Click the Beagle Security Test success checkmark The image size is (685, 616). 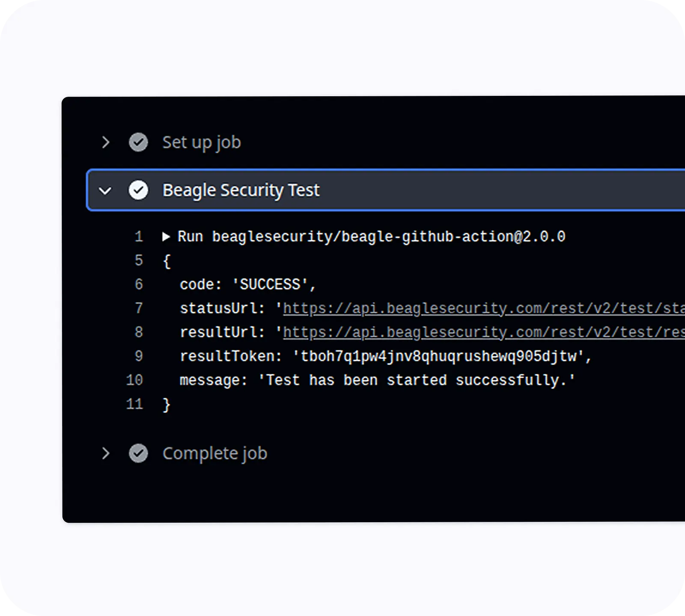pyautogui.click(x=138, y=190)
